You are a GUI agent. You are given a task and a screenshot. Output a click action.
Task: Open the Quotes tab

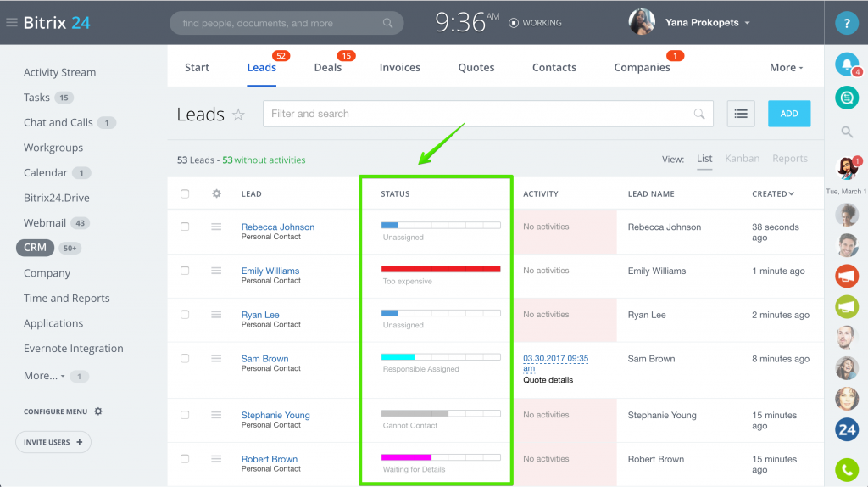point(476,68)
